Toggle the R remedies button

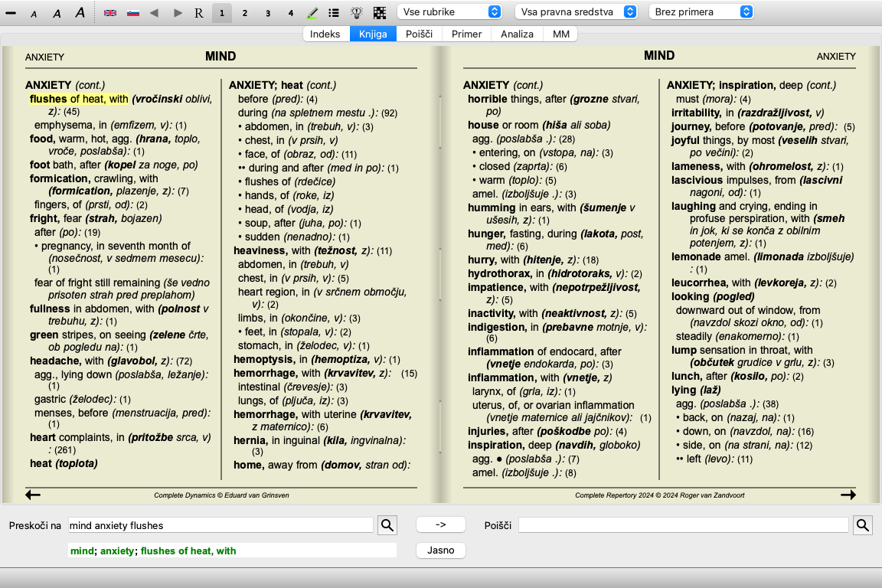pyautogui.click(x=199, y=13)
